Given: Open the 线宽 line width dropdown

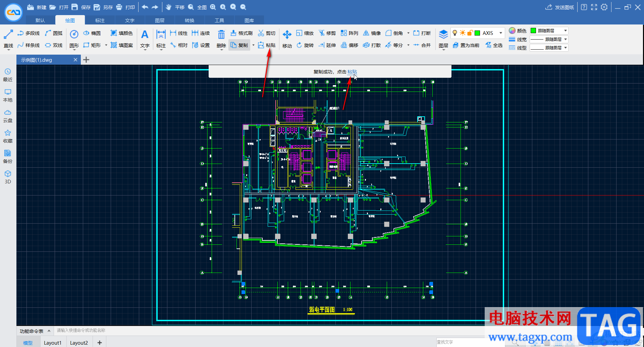Looking at the screenshot, I should tap(549, 39).
